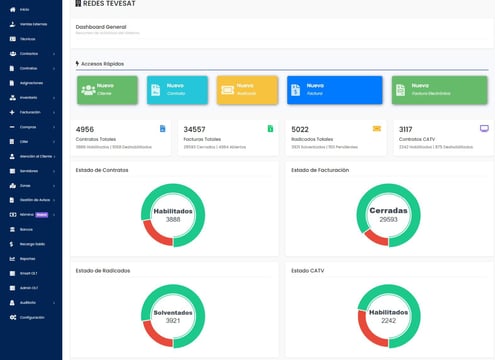Click red segment of Estado de Facturación donut
This screenshot has width=503, height=360.
click(376, 238)
